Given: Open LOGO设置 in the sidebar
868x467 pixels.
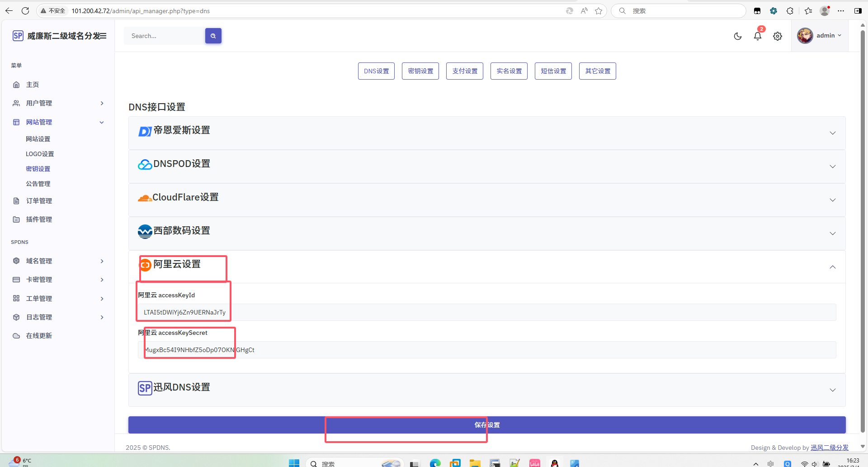Looking at the screenshot, I should tap(40, 154).
